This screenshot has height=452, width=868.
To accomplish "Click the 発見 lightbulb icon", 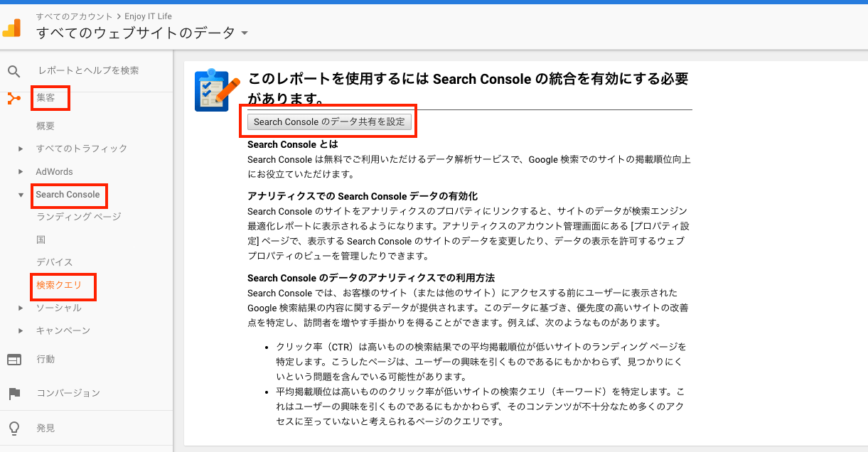I will (x=14, y=429).
